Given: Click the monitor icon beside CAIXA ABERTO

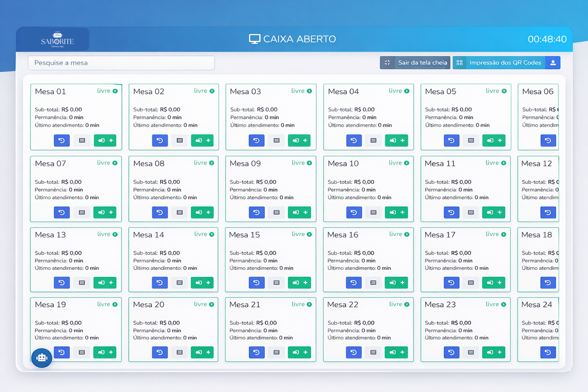Looking at the screenshot, I should click(x=255, y=39).
